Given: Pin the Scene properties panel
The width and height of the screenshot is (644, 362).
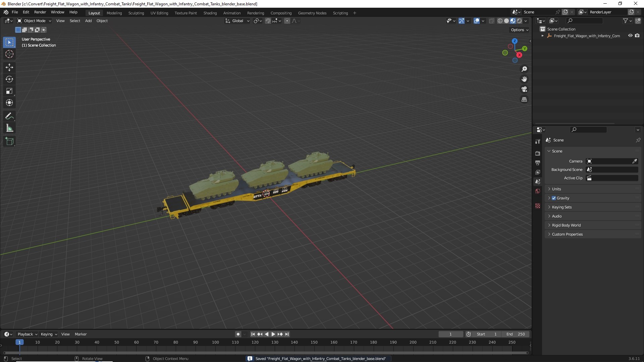Looking at the screenshot, I should (x=638, y=140).
